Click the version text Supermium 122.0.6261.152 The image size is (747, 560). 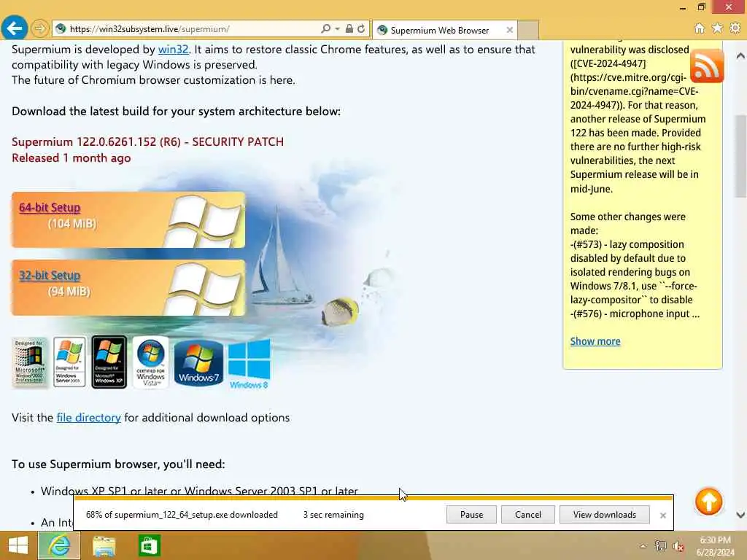[x=84, y=142]
